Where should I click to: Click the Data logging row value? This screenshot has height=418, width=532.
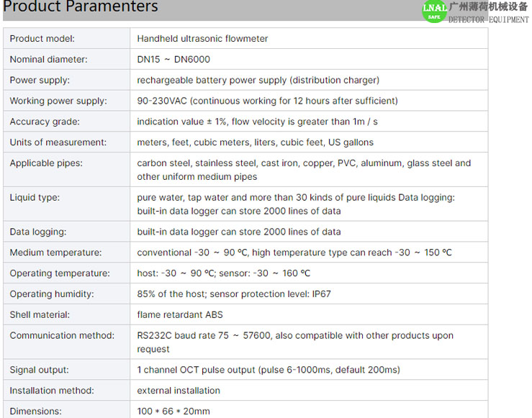point(239,232)
